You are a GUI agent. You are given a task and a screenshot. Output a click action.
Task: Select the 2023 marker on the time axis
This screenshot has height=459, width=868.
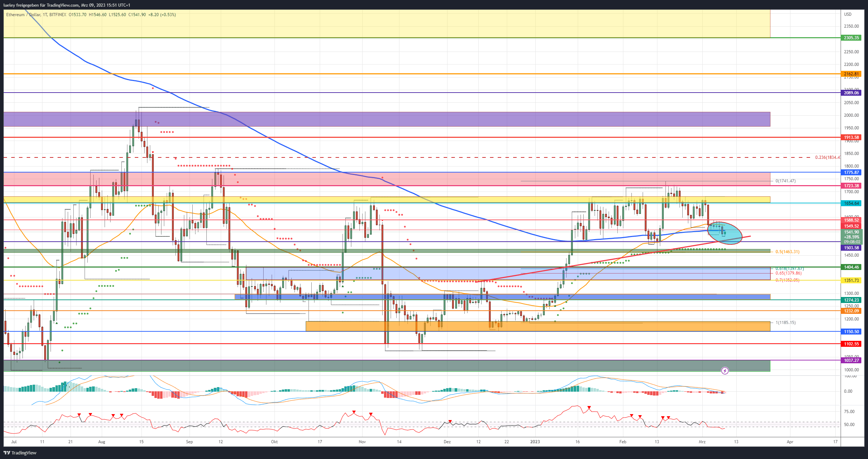click(x=535, y=442)
